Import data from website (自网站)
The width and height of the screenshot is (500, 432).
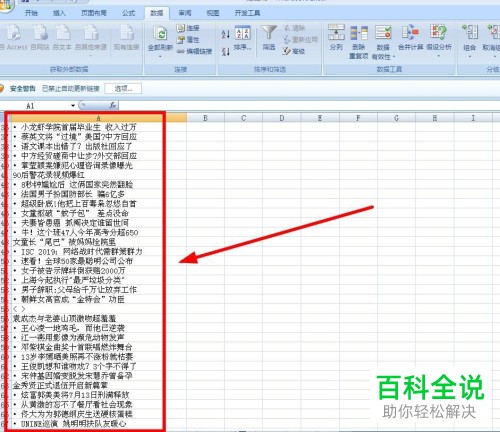[x=40, y=37]
